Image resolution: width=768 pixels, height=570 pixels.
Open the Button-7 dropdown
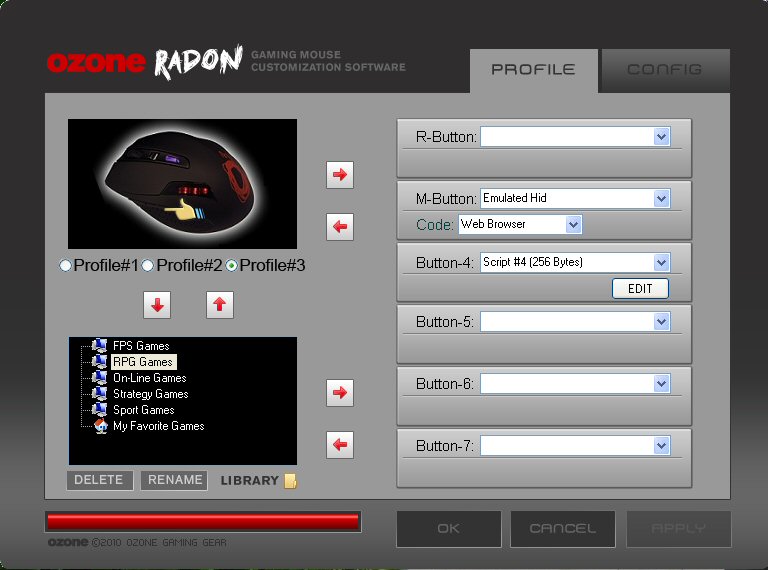click(x=661, y=446)
